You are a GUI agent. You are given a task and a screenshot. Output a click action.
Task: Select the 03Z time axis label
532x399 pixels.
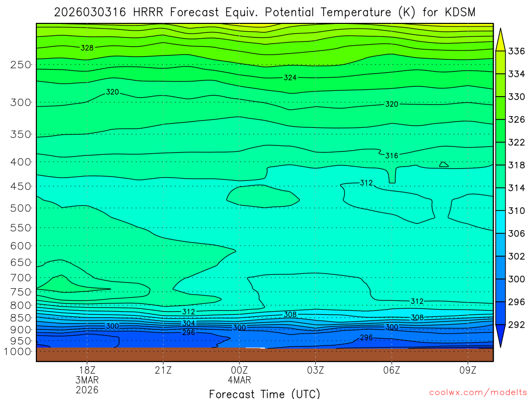(315, 370)
